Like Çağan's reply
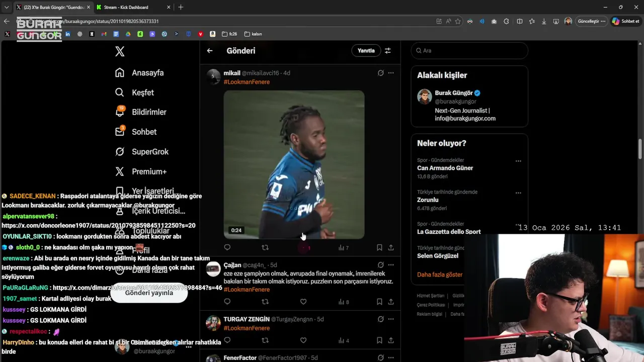Screen dimensions: 644x362 [x=303, y=302]
